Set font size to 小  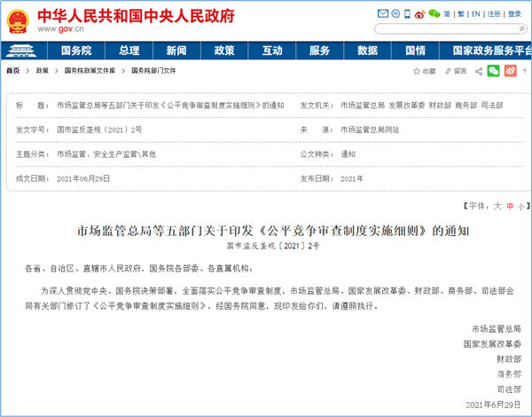[520, 206]
